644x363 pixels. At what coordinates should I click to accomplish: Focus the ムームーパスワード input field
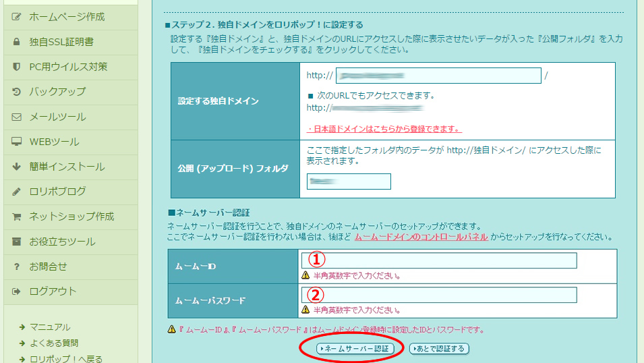click(x=439, y=295)
